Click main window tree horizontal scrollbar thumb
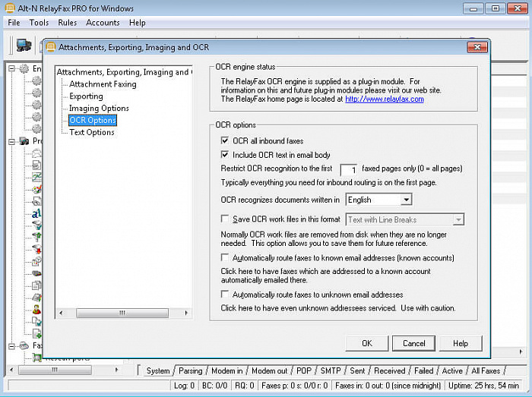 [x=55, y=370]
